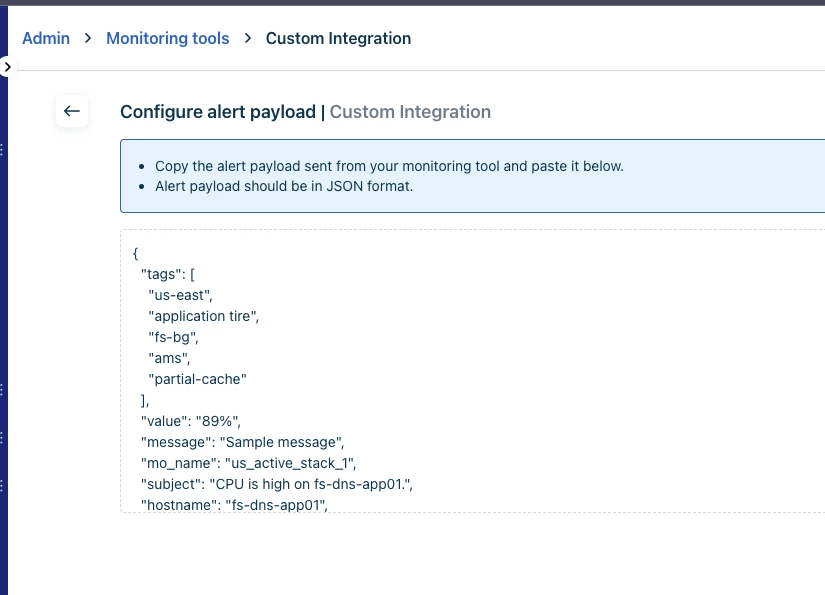This screenshot has width=825, height=595.
Task: Click the bottommost partially hidden sidebar icon
Action: point(2,486)
